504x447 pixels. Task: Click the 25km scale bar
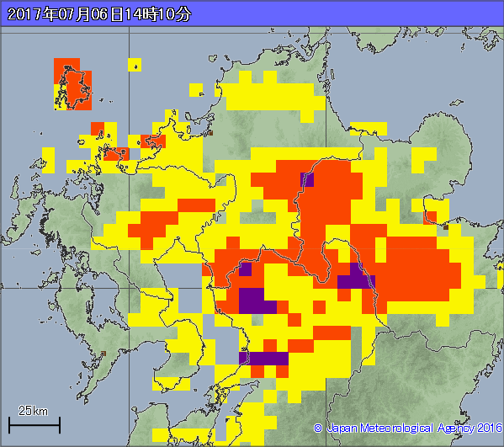pyautogui.click(x=34, y=425)
